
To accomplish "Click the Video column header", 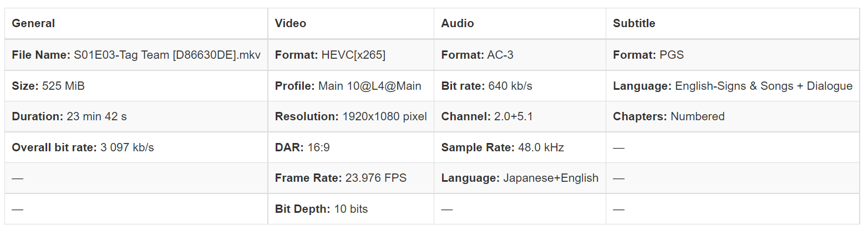I will tap(291, 23).
